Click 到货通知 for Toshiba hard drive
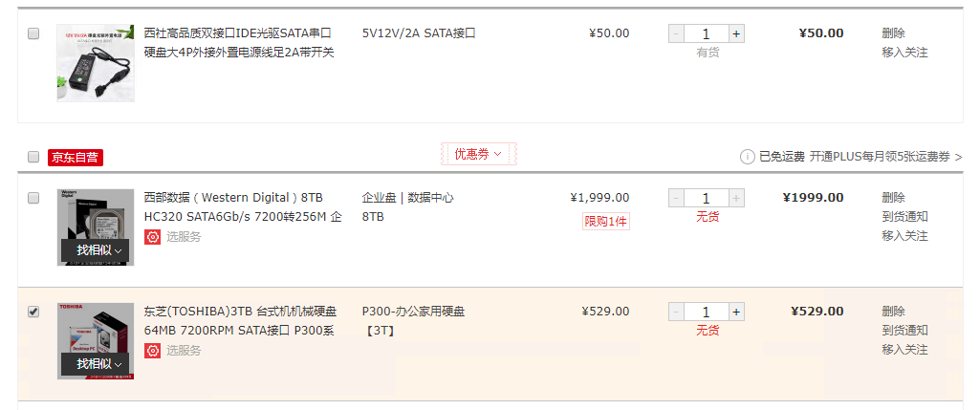The height and width of the screenshot is (410, 980). [x=904, y=331]
